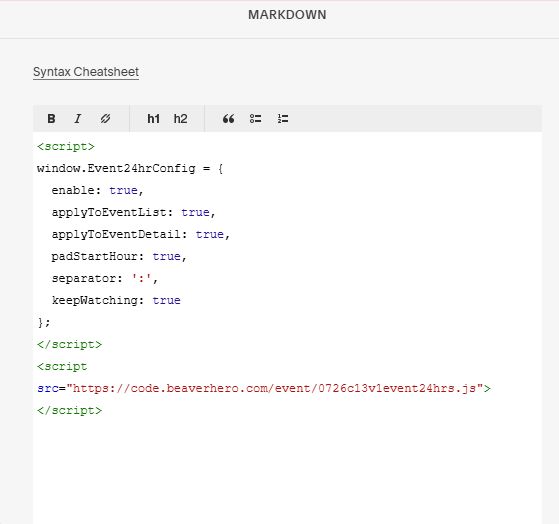The width and height of the screenshot is (559, 524).
Task: Click the 'keepWatching: true' line
Action: pyautogui.click(x=116, y=300)
